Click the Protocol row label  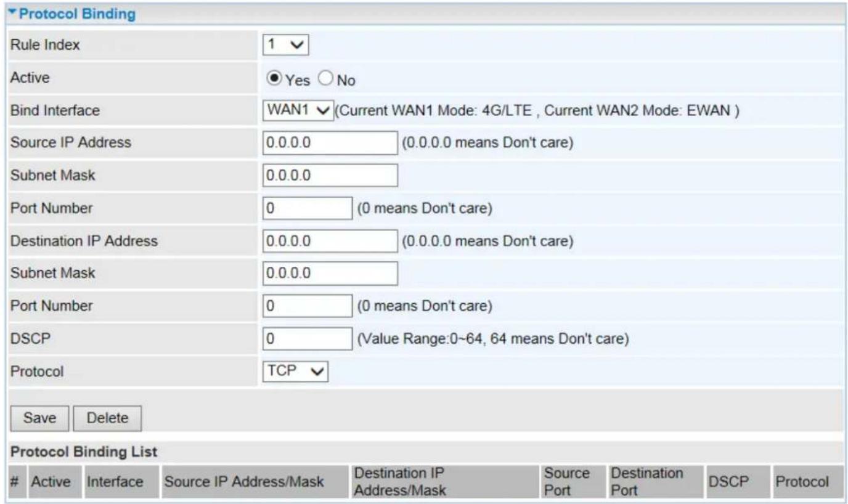click(36, 372)
